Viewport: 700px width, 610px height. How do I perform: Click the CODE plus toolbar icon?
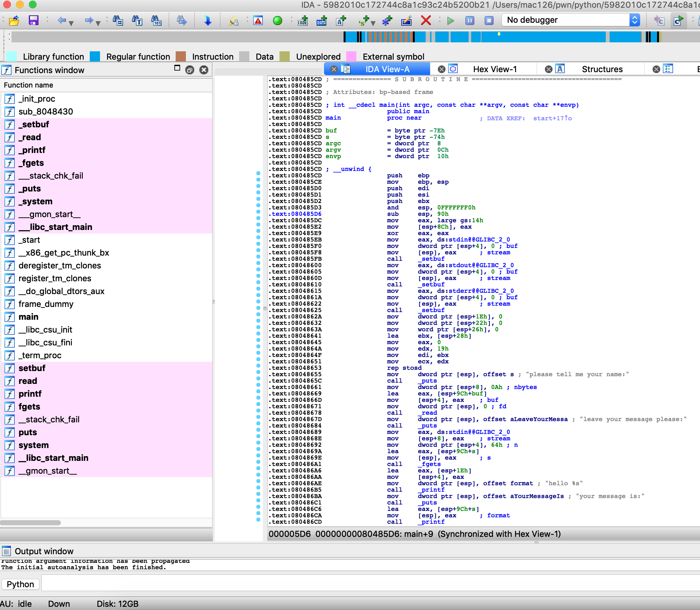coord(302,21)
